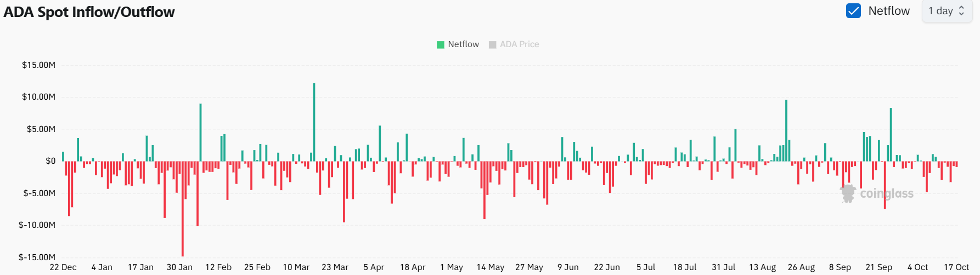Click the $15.00M axis label
The width and height of the screenshot is (980, 275).
[x=38, y=65]
